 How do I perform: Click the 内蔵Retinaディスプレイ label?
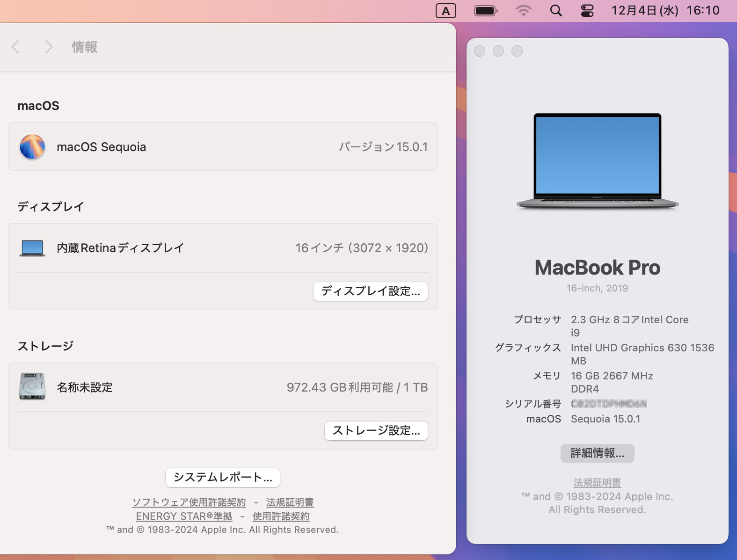120,248
